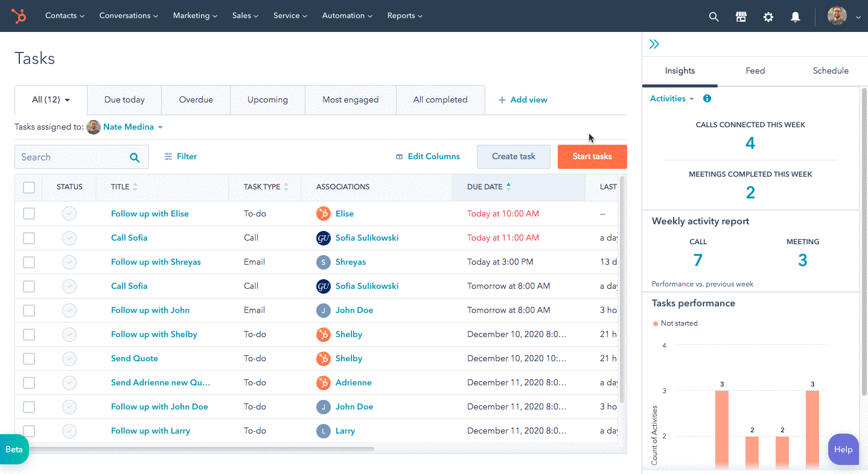Open the Marketplace icon in top bar

point(741,17)
